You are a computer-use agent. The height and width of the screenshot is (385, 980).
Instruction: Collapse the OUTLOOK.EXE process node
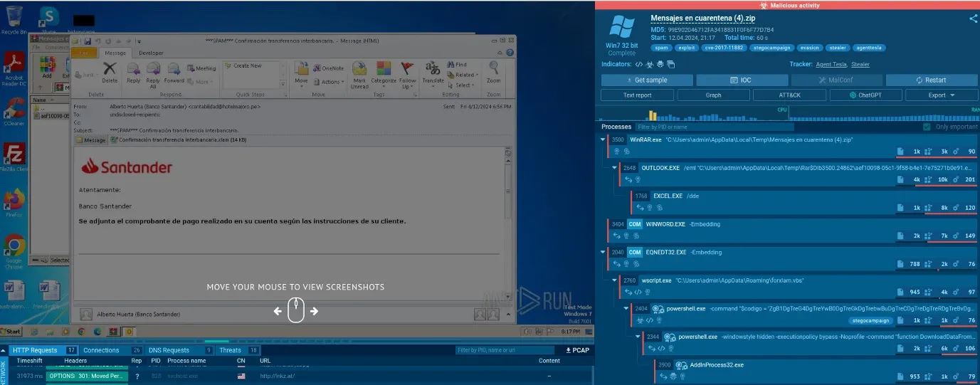pos(616,168)
